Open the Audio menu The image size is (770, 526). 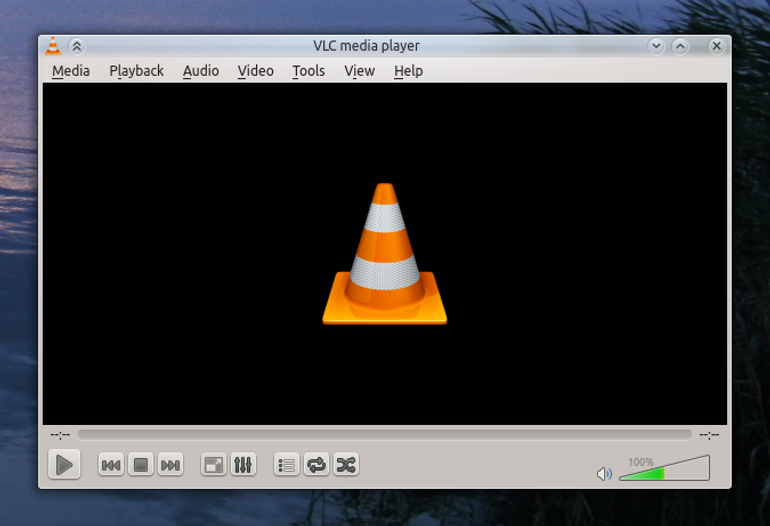[x=201, y=71]
